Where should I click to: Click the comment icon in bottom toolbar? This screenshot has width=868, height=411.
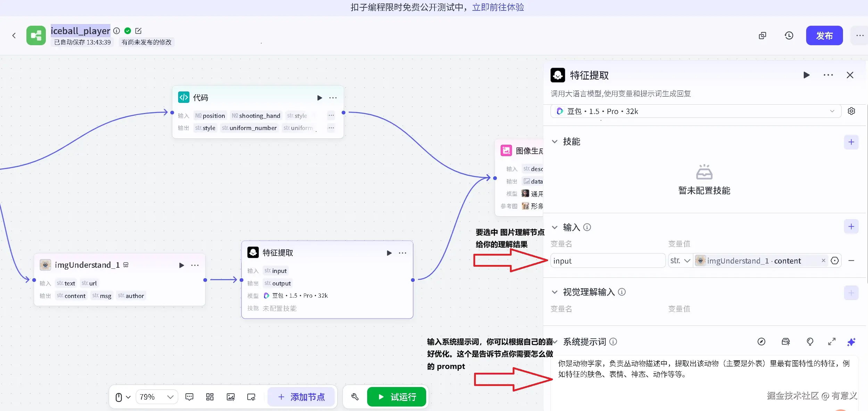[x=189, y=396]
